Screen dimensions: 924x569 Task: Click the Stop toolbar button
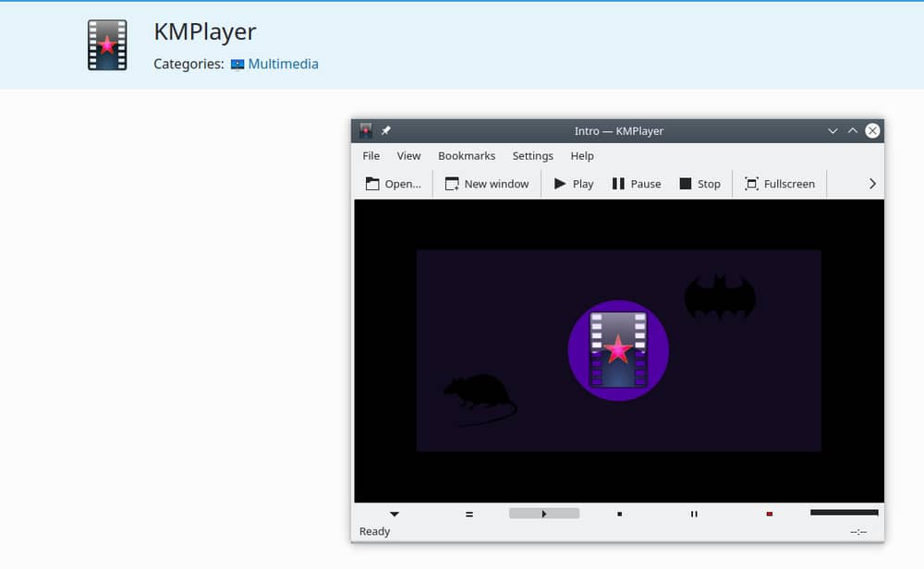point(700,184)
